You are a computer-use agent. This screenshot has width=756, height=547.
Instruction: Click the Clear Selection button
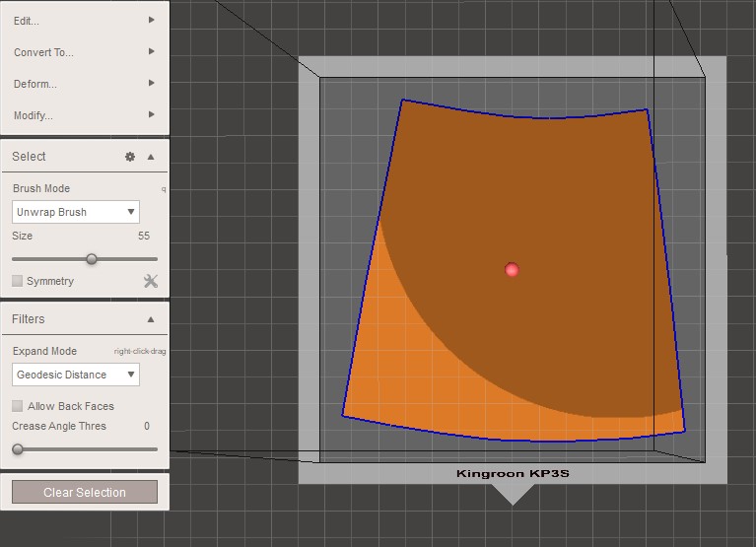[x=85, y=492]
